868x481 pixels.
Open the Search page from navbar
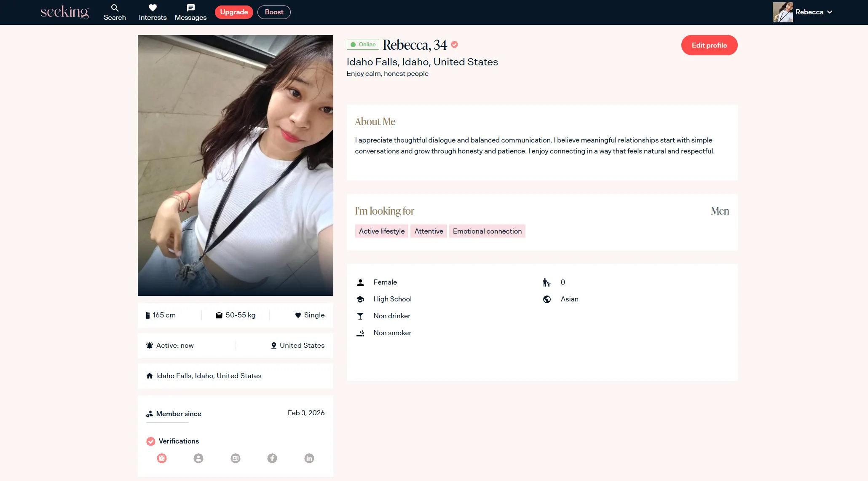point(115,12)
